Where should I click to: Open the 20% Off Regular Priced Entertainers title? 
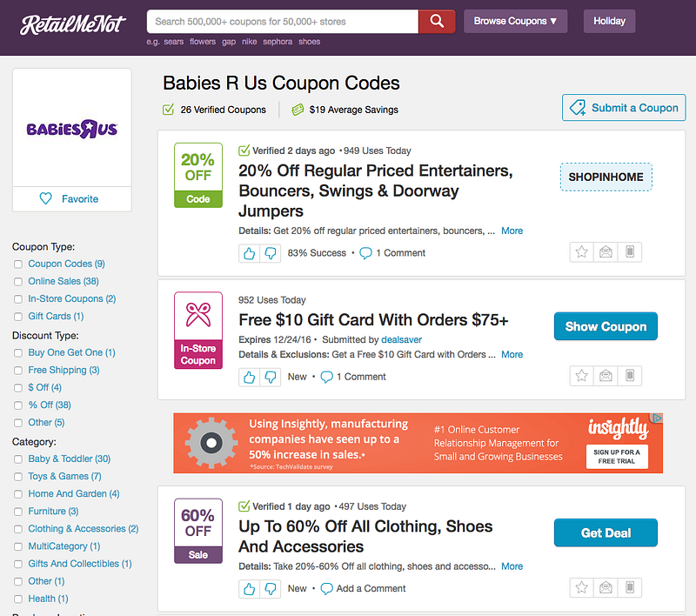(x=376, y=191)
